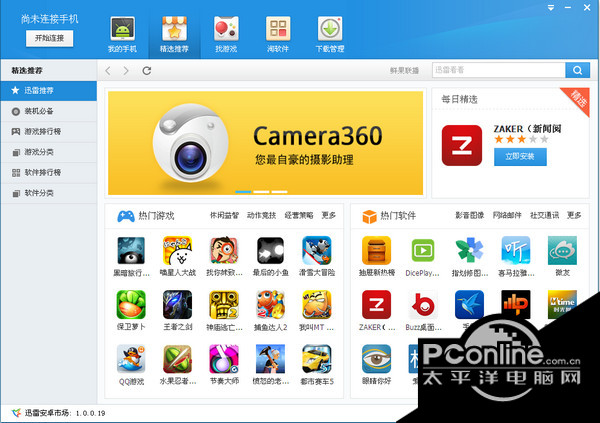Click the blue search magnifier button

pos(577,70)
